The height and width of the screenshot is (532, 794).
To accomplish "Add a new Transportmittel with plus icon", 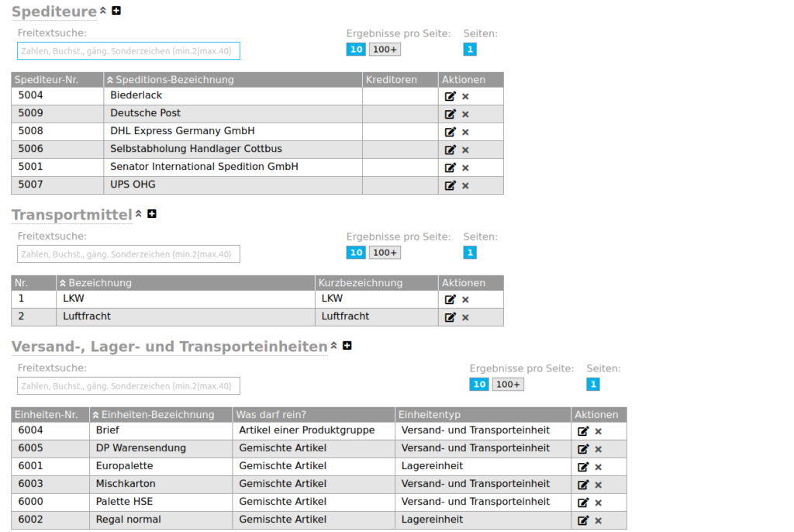I will point(152,214).
